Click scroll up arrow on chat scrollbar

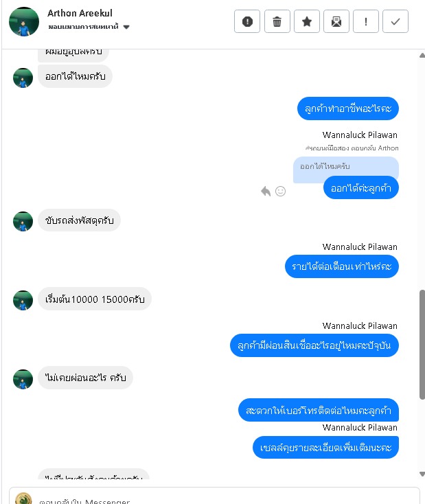coord(422,56)
